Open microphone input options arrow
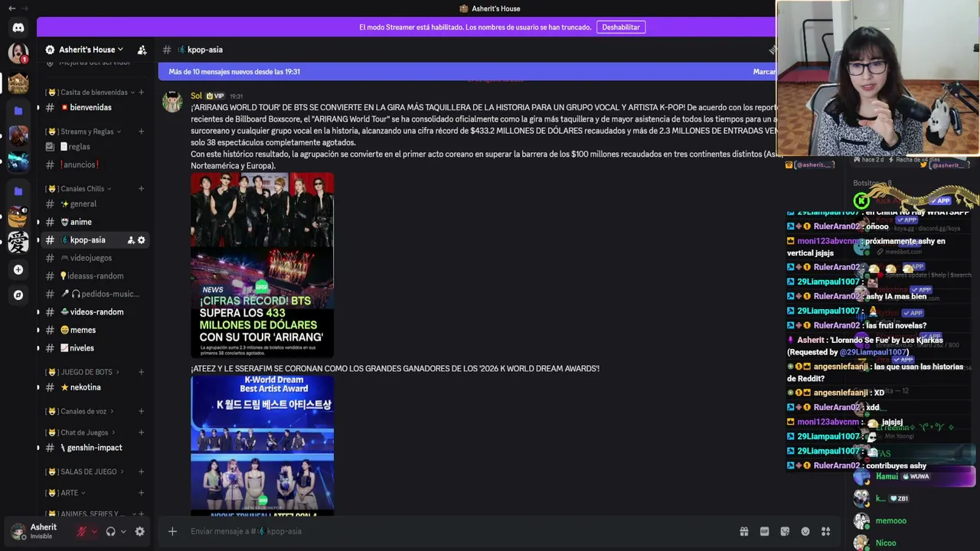 click(94, 531)
